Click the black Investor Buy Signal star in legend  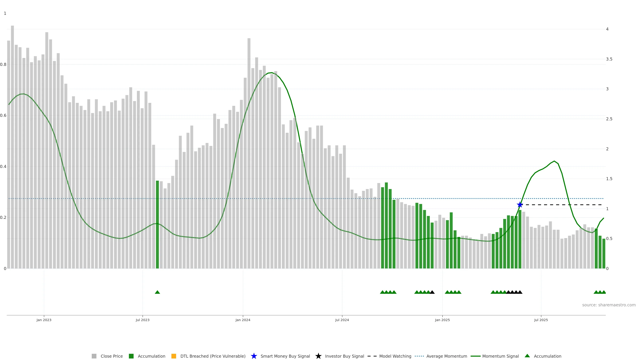tap(318, 356)
